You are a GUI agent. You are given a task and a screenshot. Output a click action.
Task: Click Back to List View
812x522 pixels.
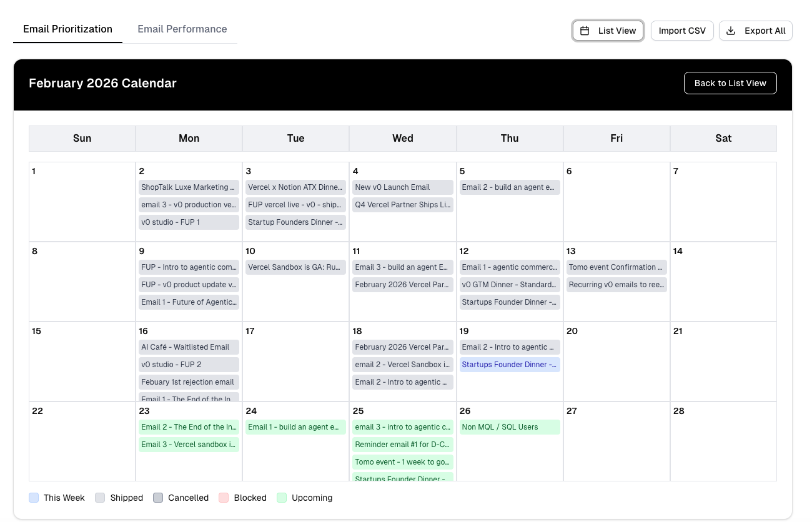pos(730,82)
